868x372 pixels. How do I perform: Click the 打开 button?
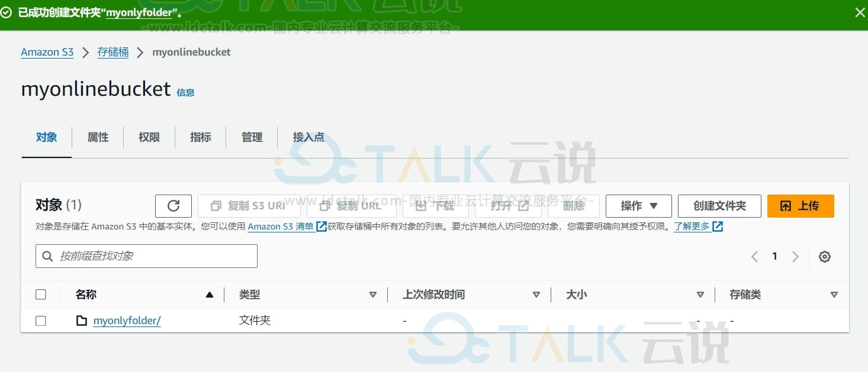[x=508, y=206]
